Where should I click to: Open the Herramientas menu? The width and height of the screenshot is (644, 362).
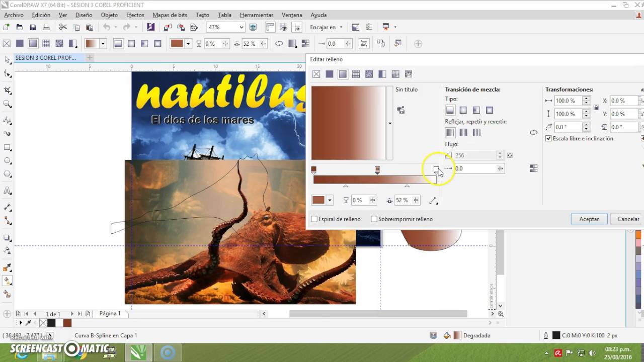[257, 15]
